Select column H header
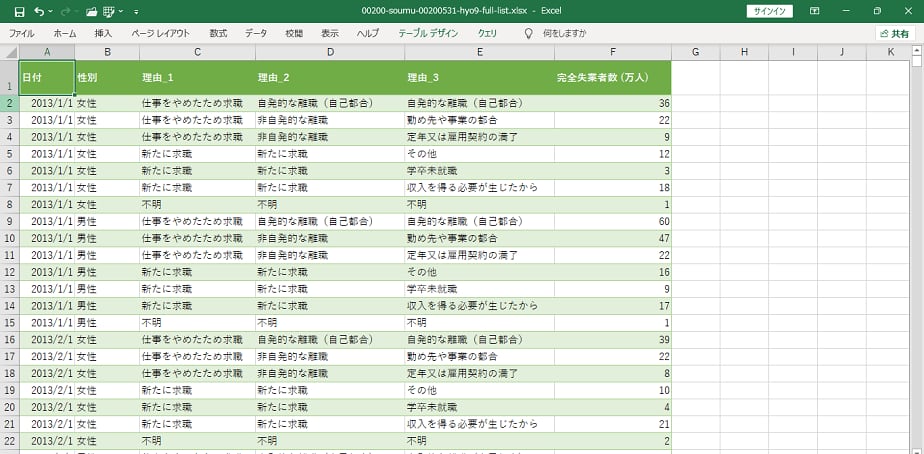924x454 pixels. click(x=744, y=52)
